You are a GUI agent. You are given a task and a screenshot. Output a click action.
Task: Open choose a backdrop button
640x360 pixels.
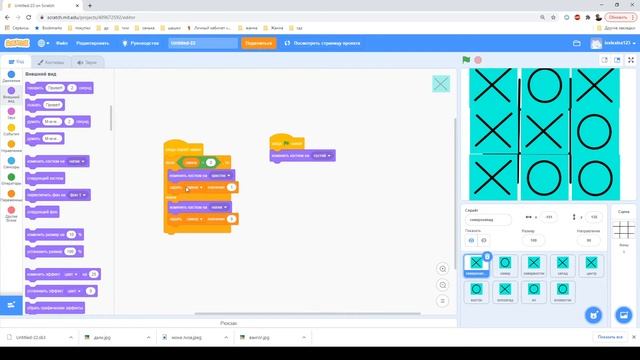point(624,315)
